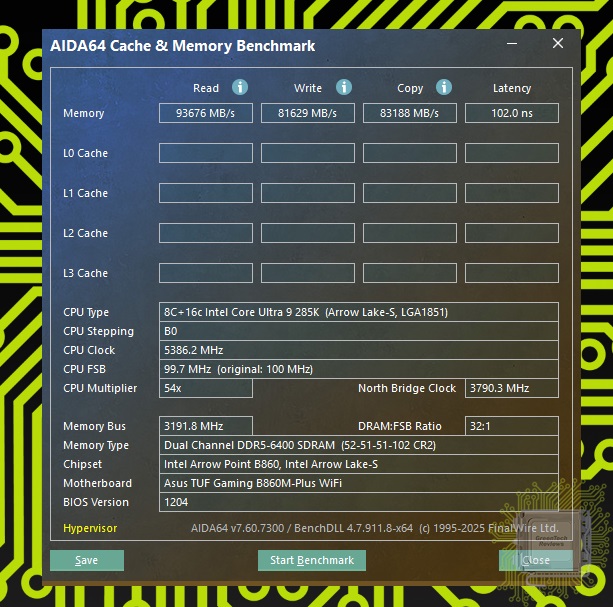This screenshot has height=607, width=613.
Task: Minimize the AIDA64 benchmark window
Action: [512, 43]
